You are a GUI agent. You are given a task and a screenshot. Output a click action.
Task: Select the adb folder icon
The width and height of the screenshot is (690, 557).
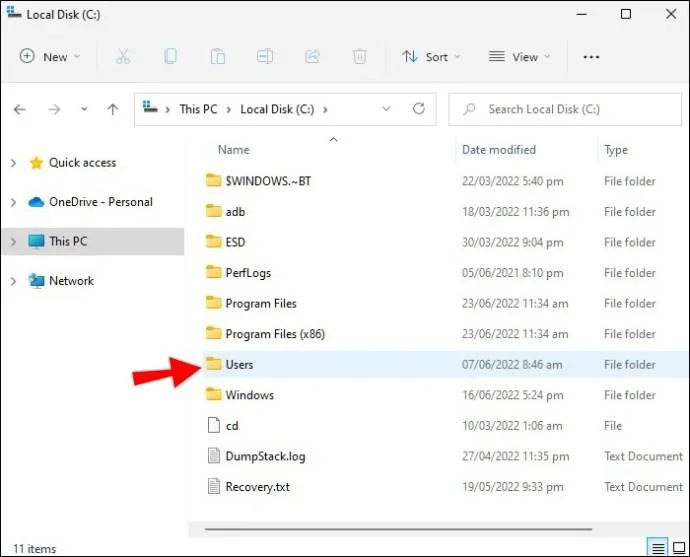[x=213, y=211]
